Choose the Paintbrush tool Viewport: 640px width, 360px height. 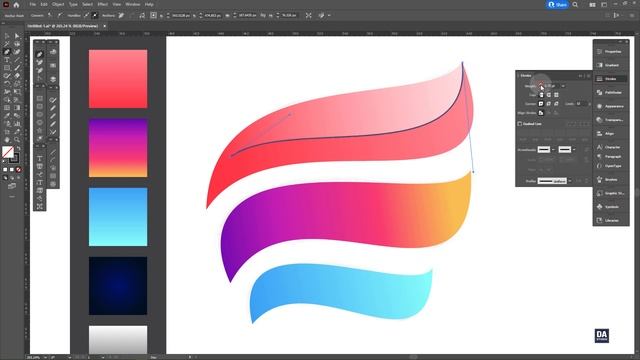coord(17,68)
